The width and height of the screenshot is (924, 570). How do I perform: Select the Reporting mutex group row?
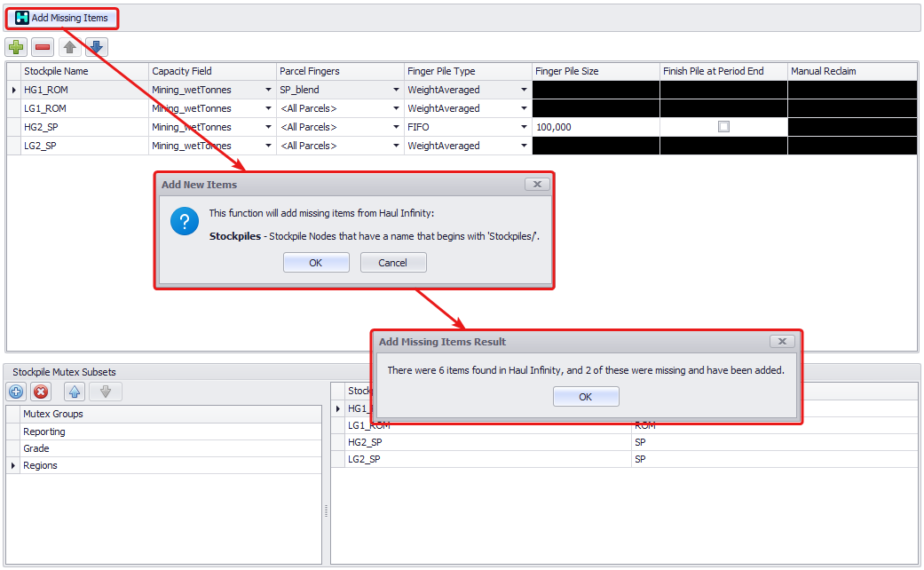(44, 431)
